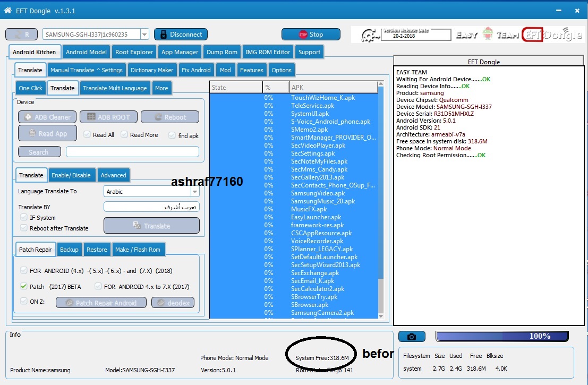Click the Read App button
The width and height of the screenshot is (588, 385).
pyautogui.click(x=48, y=133)
